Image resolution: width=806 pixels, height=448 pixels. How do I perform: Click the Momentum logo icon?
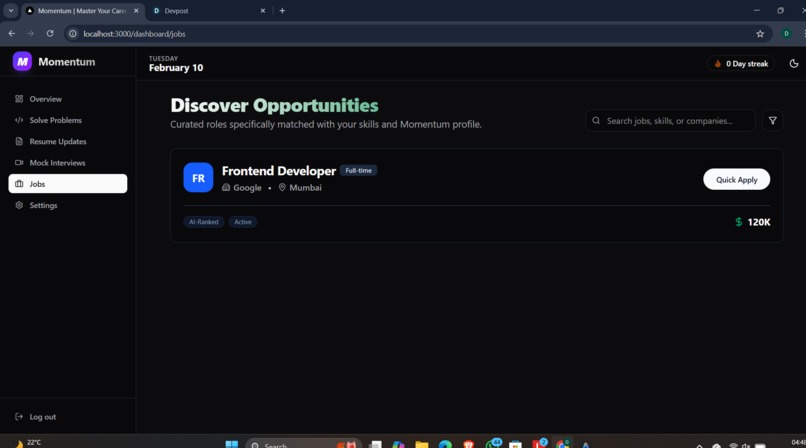pos(22,62)
